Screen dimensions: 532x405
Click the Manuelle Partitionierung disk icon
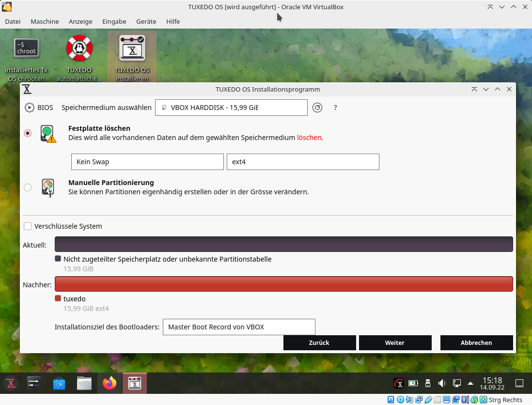[x=48, y=188]
